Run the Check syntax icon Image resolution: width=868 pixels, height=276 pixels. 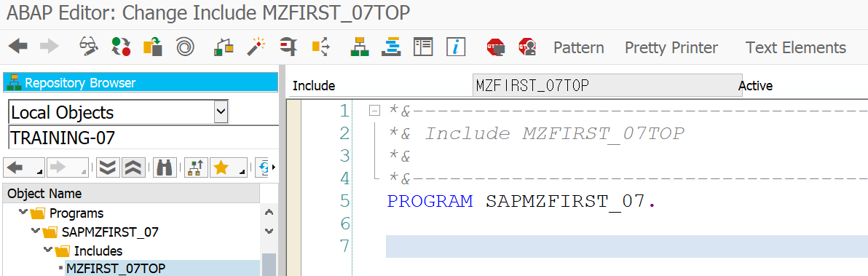click(223, 47)
